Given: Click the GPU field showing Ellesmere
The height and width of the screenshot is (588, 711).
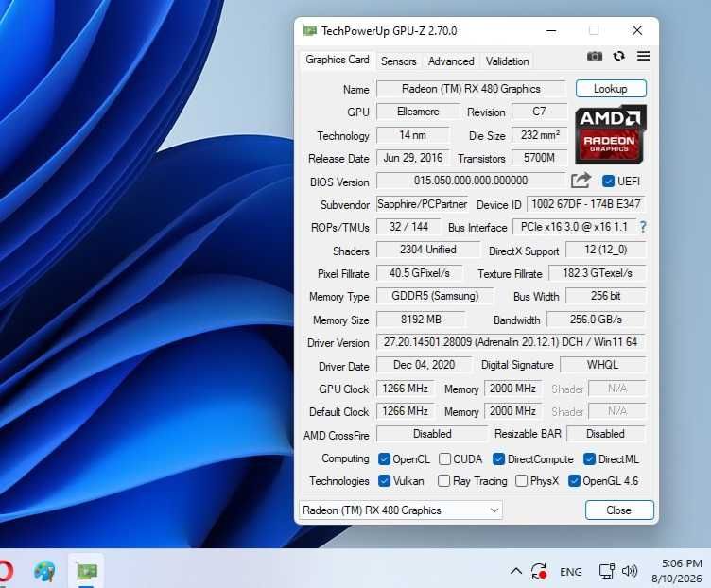Looking at the screenshot, I should tap(418, 112).
